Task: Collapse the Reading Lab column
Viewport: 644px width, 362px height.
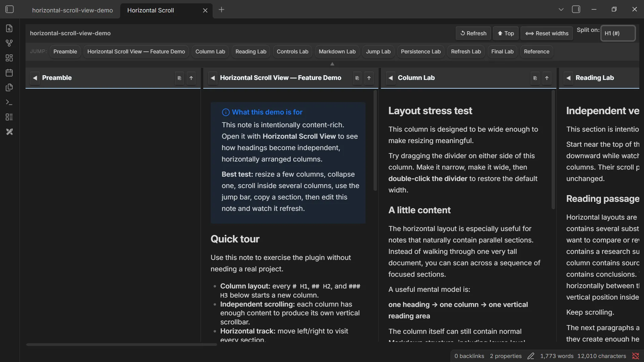Action: (x=568, y=78)
